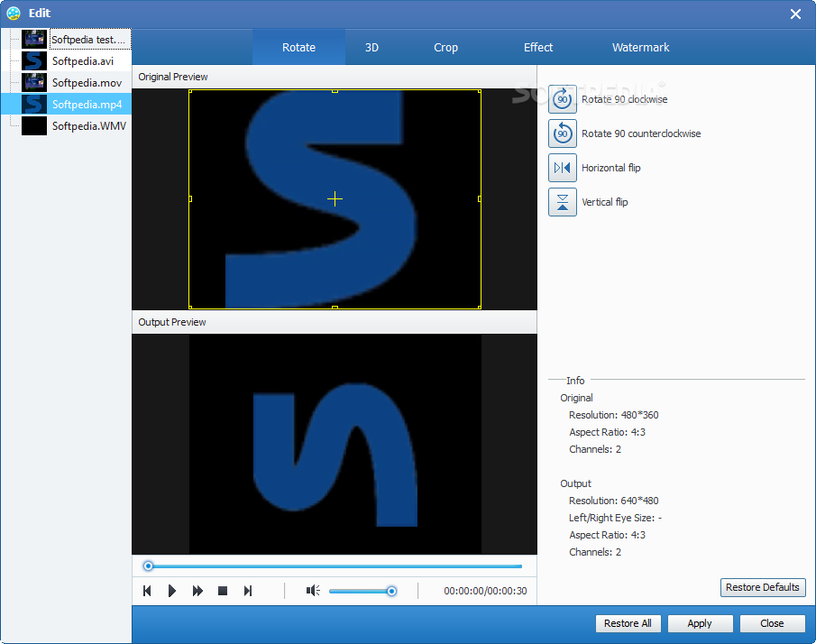The image size is (816, 644).
Task: Click the yellow crosshair in Original Preview
Action: click(x=335, y=198)
